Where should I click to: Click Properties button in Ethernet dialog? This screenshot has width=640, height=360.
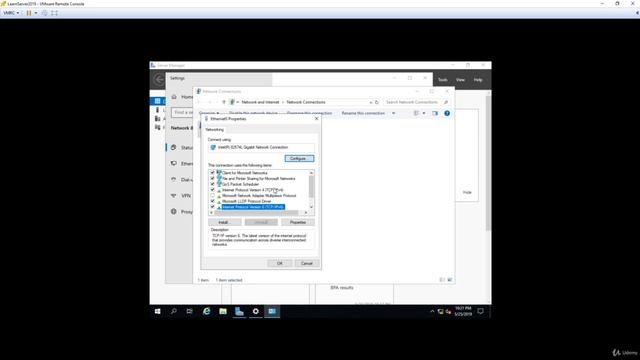click(298, 222)
